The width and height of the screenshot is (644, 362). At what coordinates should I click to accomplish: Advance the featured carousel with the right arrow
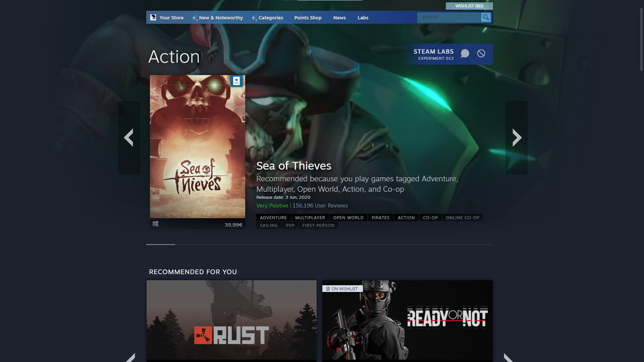click(516, 137)
